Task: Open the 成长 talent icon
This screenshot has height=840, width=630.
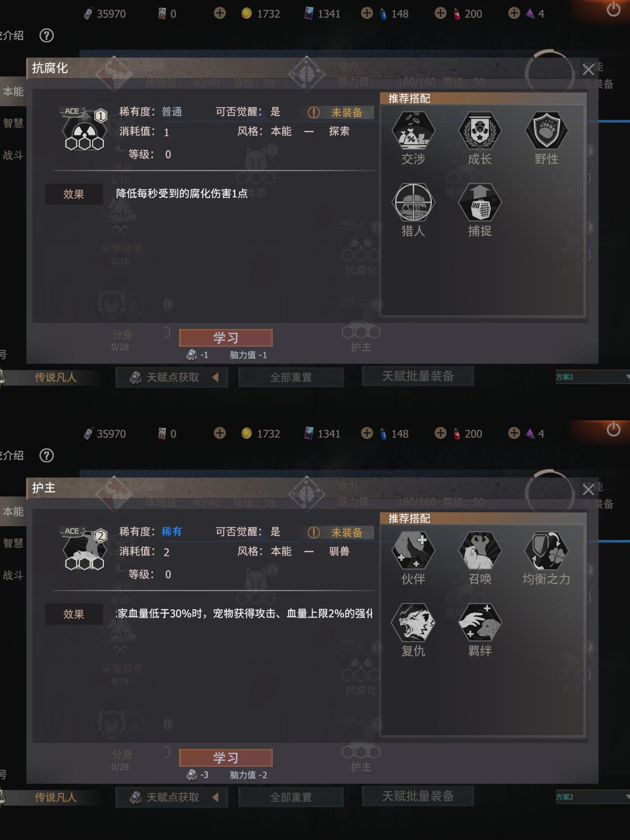Action: [x=480, y=131]
